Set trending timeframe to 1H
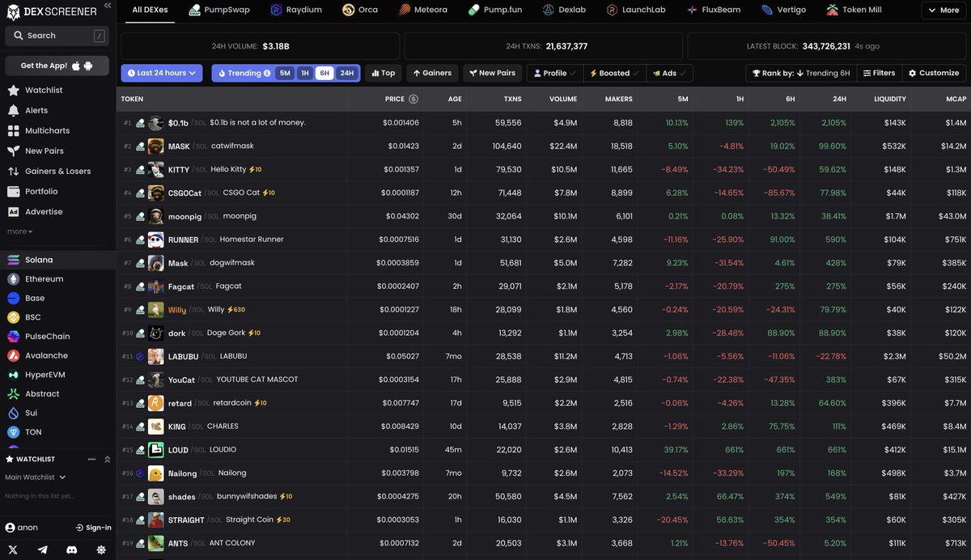 [x=305, y=73]
